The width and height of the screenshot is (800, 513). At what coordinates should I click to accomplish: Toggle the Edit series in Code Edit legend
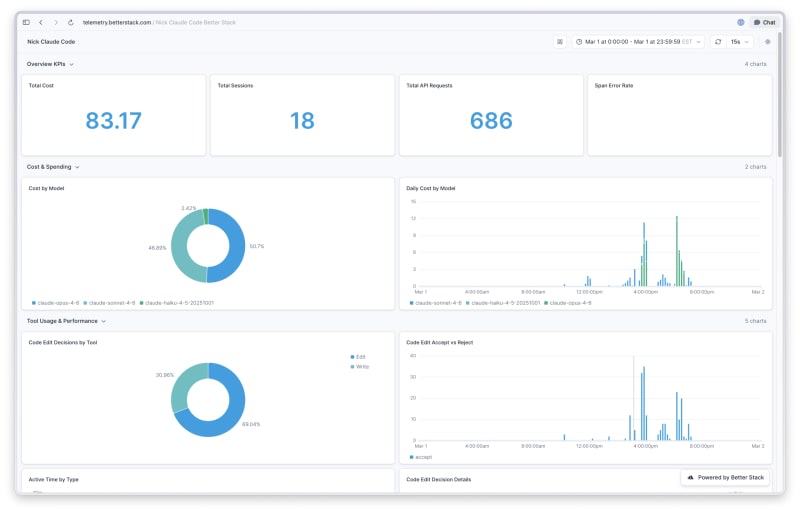357,356
